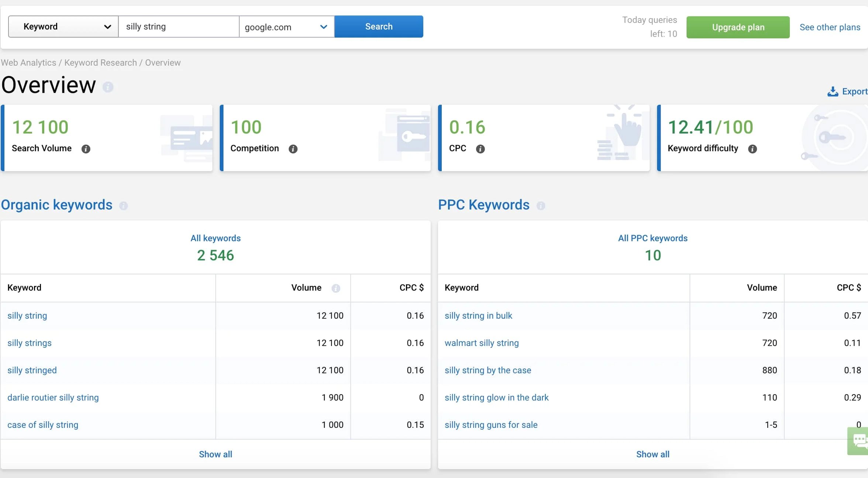Expand the google.com database dropdown
The width and height of the screenshot is (868, 478).
286,27
